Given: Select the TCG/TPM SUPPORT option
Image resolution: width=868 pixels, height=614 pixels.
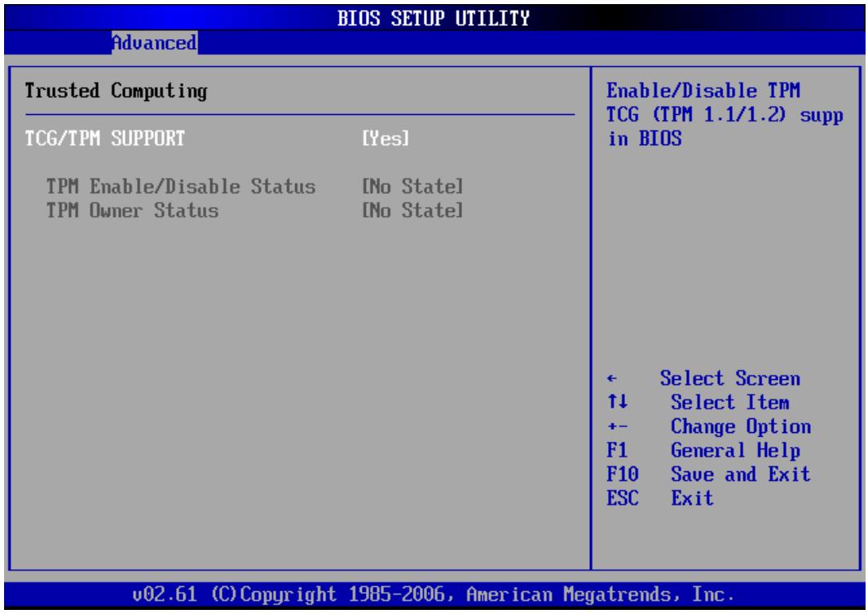Looking at the screenshot, I should 104,139.
